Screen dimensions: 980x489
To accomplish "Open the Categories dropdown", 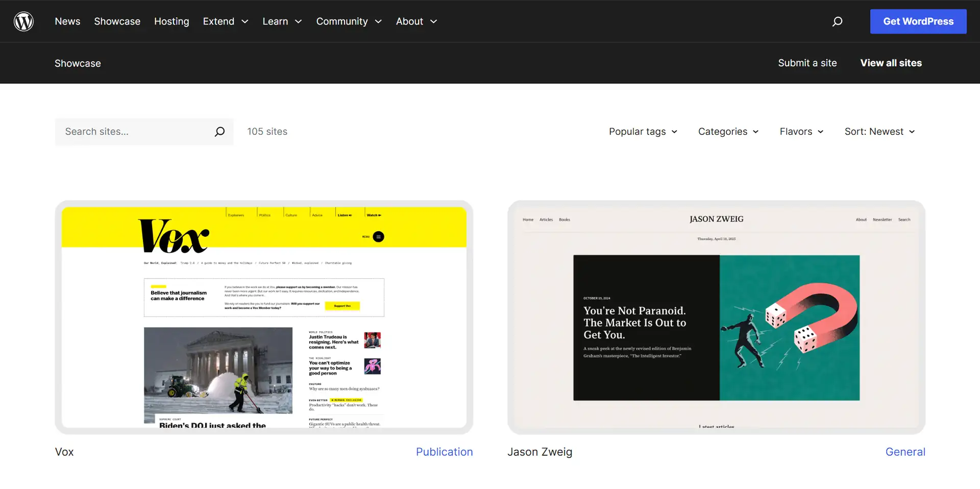I will [728, 132].
